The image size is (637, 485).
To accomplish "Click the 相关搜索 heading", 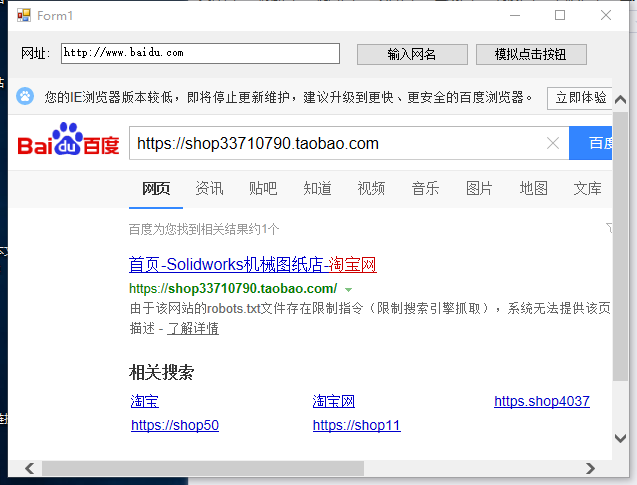I will pyautogui.click(x=162, y=372).
